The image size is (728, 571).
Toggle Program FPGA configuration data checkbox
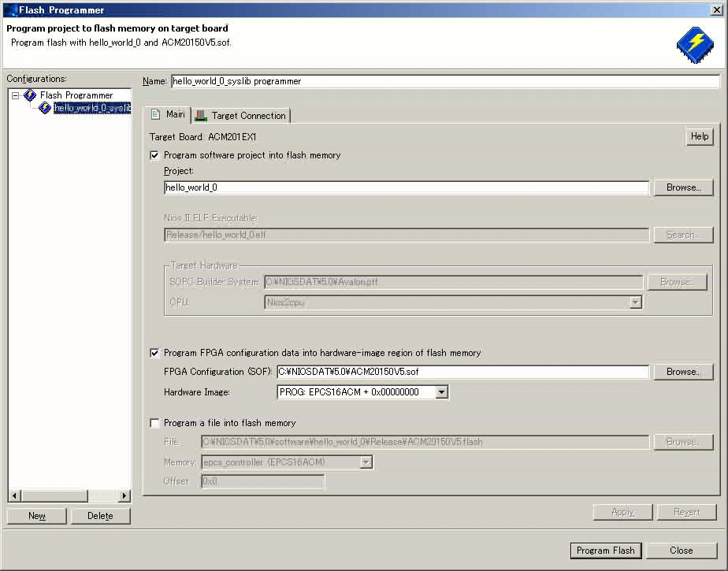[154, 353]
